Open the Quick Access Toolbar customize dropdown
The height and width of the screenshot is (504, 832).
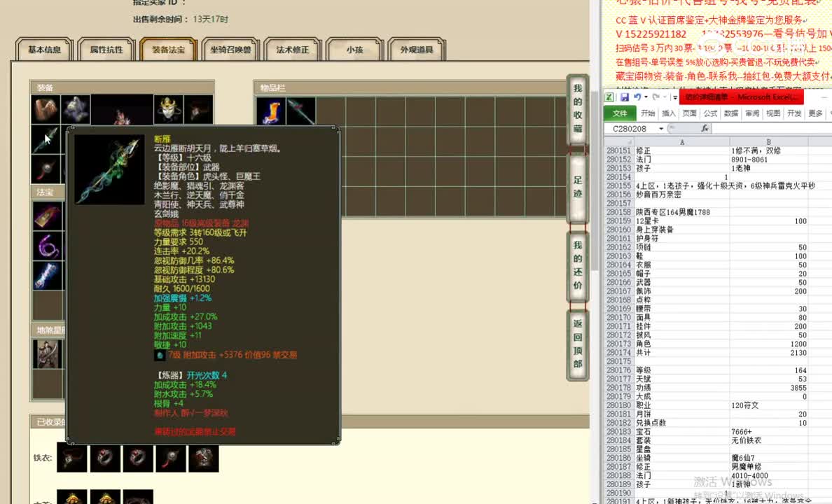pos(675,97)
